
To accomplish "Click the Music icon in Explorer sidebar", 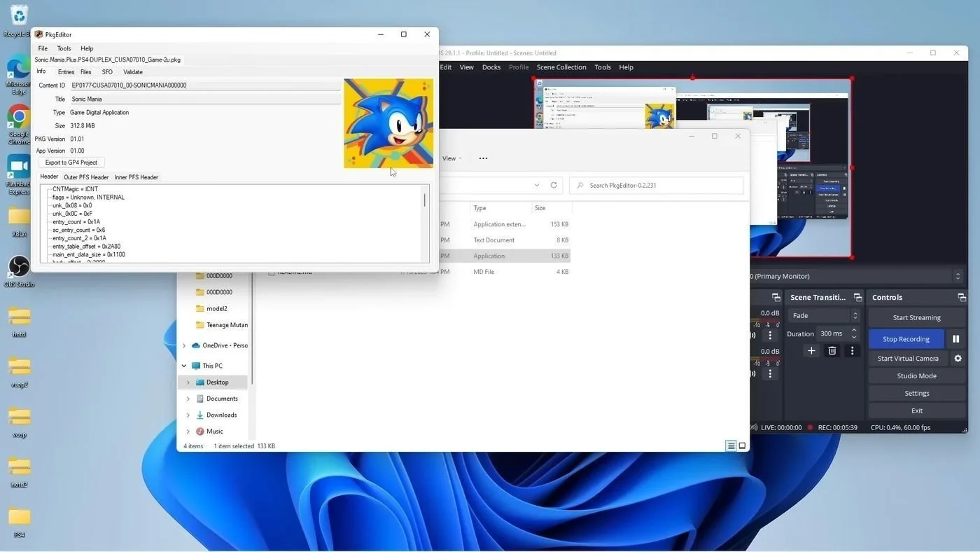I will [200, 432].
